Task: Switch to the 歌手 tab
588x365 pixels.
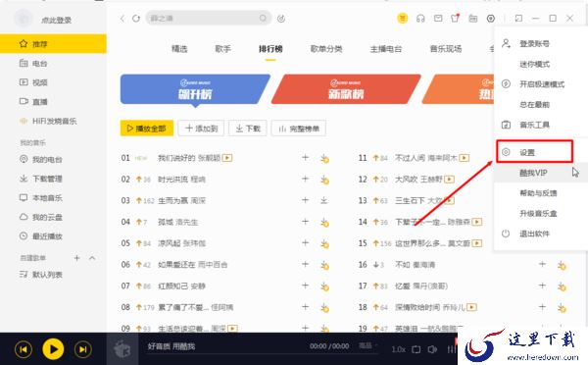Action: 222,49
